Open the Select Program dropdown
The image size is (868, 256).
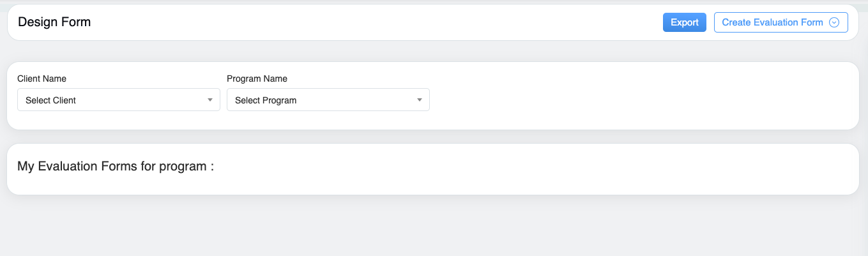point(328,100)
